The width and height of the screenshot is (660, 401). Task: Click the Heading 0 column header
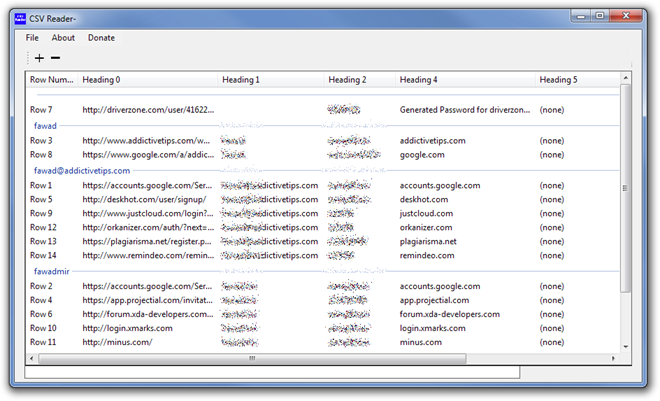pos(148,80)
